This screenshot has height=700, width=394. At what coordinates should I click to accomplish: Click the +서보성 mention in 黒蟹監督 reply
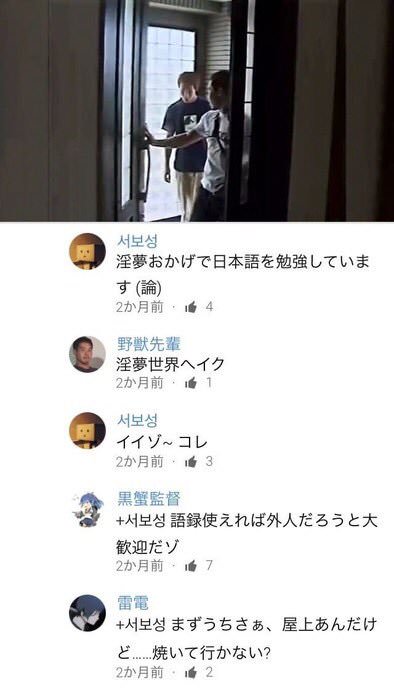(141, 521)
